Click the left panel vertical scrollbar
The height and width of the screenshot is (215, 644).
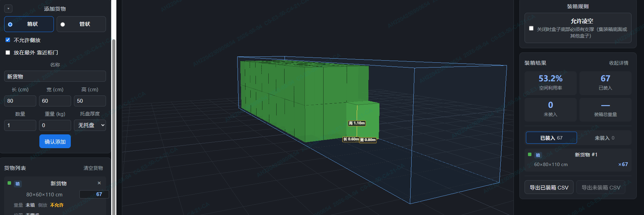coord(114,127)
